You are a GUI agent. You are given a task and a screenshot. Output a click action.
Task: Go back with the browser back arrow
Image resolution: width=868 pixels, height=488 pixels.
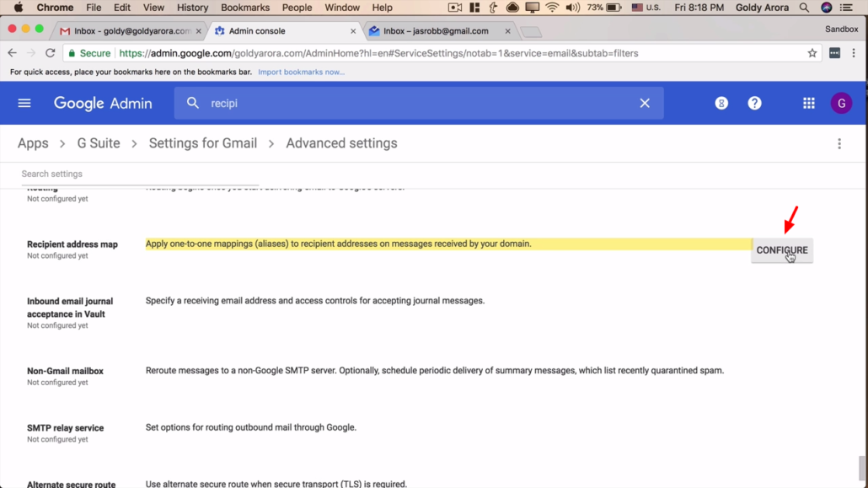pos(12,53)
